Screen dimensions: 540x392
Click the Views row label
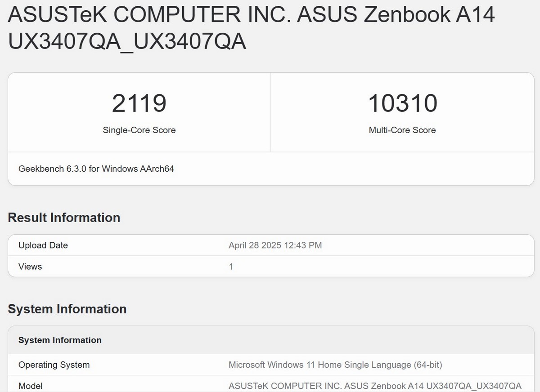pyautogui.click(x=30, y=267)
